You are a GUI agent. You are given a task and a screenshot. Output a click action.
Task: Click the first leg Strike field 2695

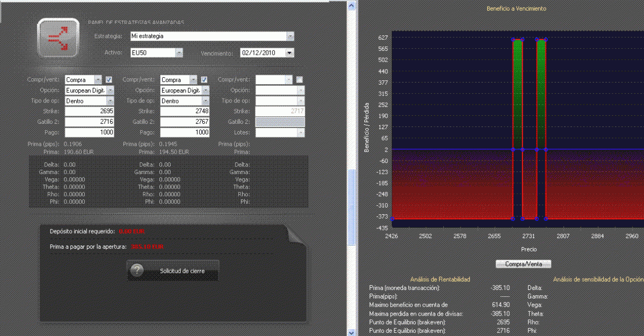(89, 111)
